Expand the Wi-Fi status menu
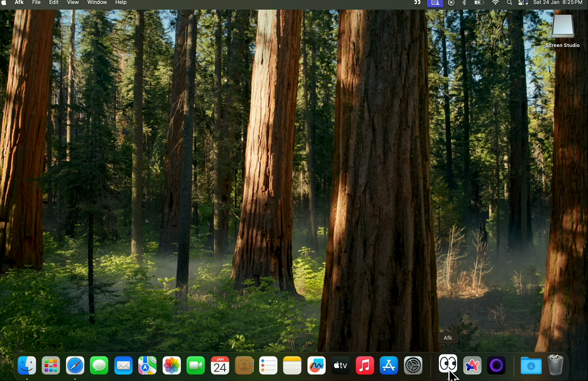 495,3
